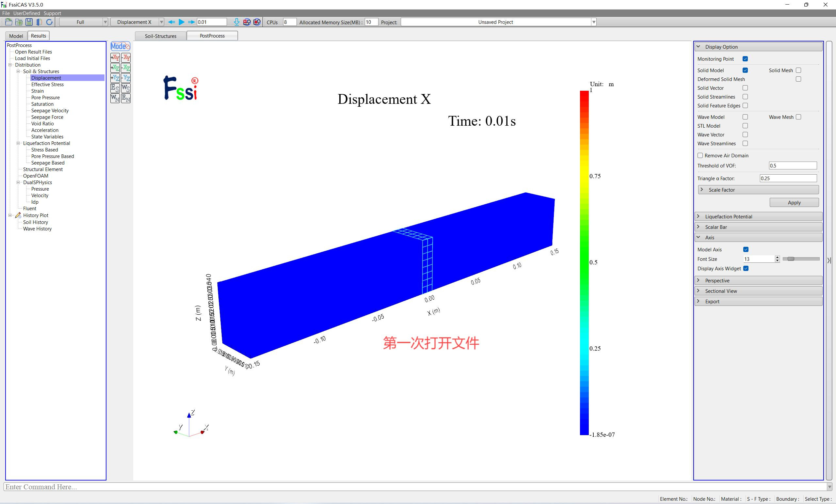Image resolution: width=836 pixels, height=504 pixels.
Task: Toggle the mouse Mode button
Action: click(121, 46)
